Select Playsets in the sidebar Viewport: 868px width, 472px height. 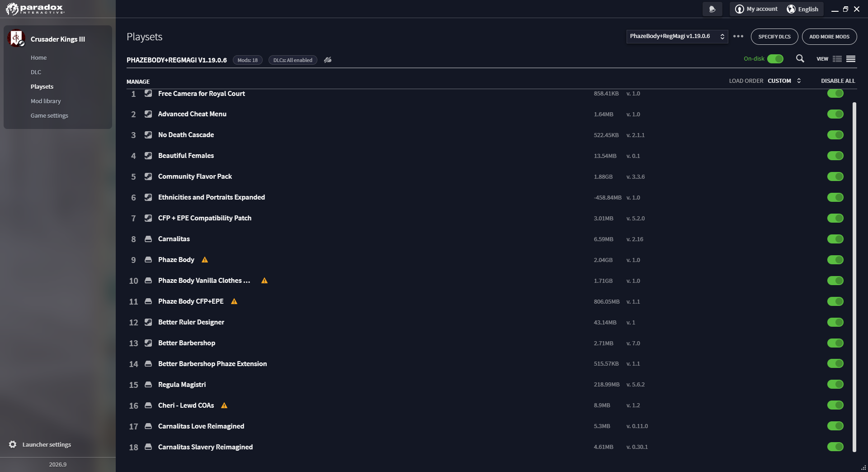point(42,86)
